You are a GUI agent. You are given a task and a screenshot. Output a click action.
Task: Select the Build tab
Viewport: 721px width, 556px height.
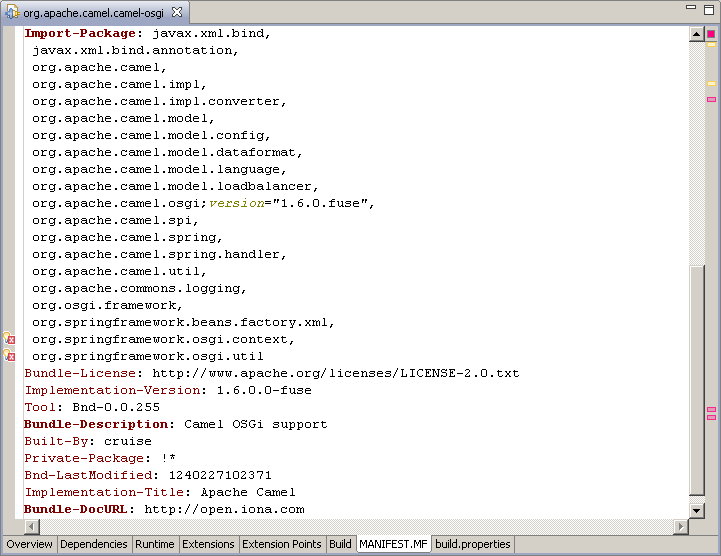(x=340, y=545)
